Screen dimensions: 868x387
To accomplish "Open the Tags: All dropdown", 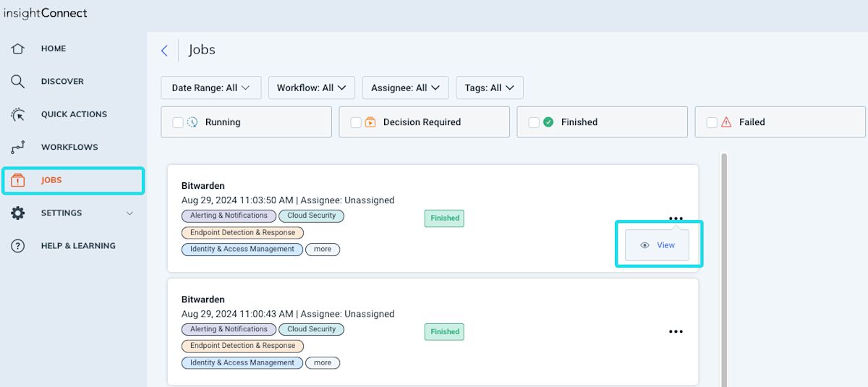I will click(x=490, y=88).
